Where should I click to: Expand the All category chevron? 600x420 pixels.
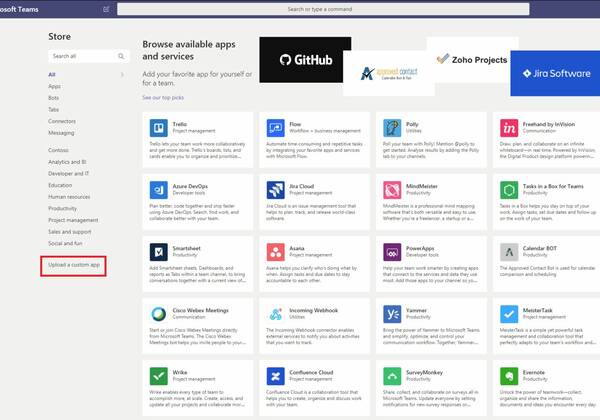(122, 75)
